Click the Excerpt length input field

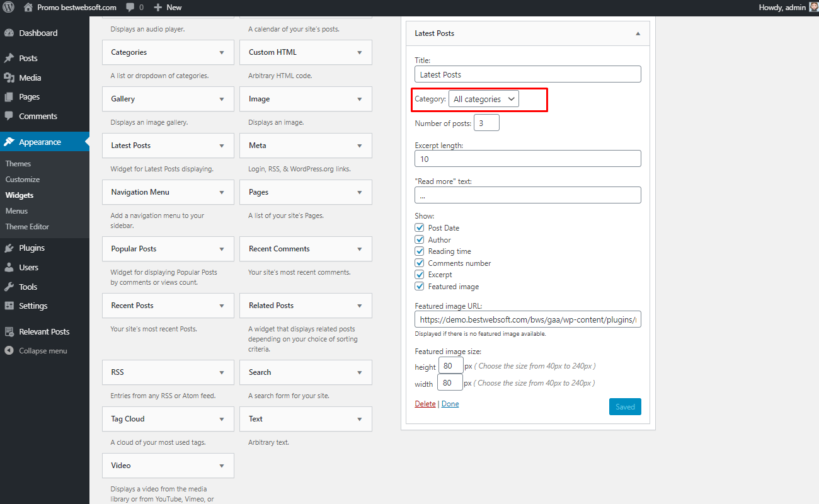point(528,159)
